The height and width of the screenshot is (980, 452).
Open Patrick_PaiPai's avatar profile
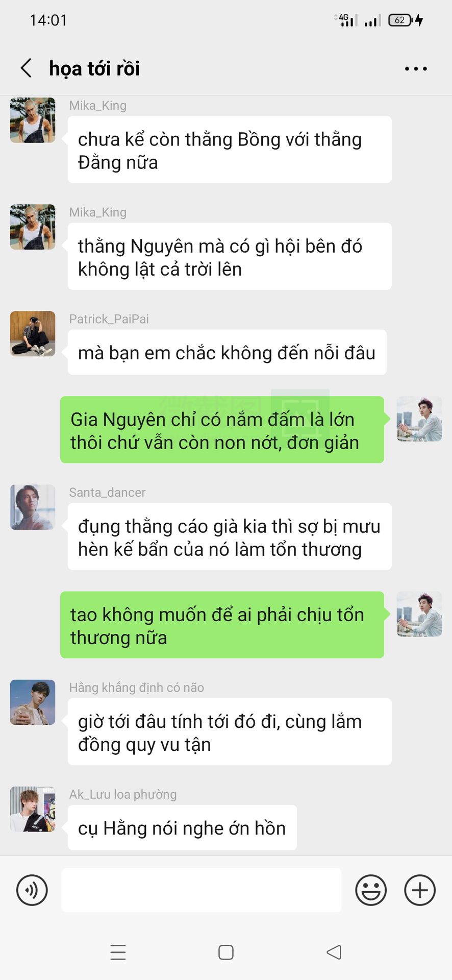(33, 334)
